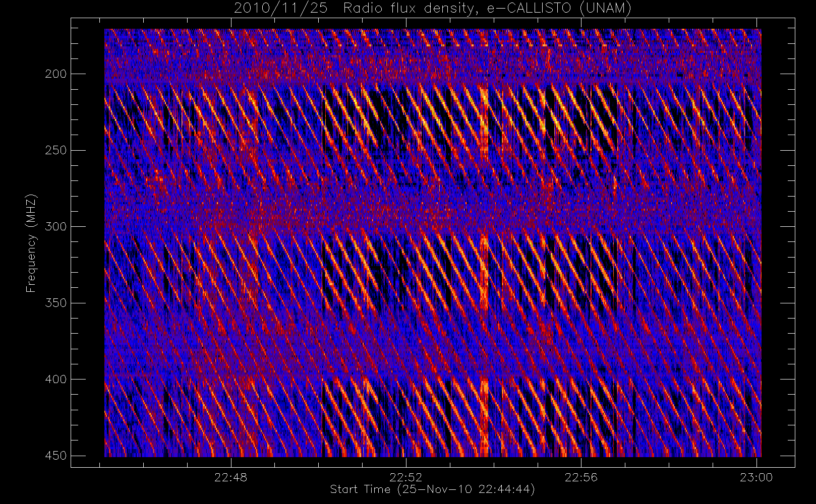
Task: Click the 400 frequency tick label
Action: pyautogui.click(x=55, y=380)
